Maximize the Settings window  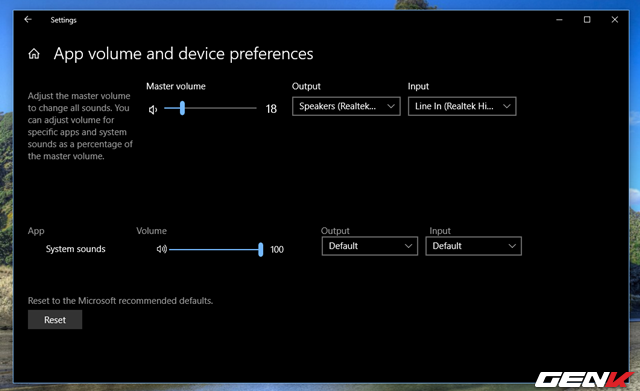click(x=587, y=20)
